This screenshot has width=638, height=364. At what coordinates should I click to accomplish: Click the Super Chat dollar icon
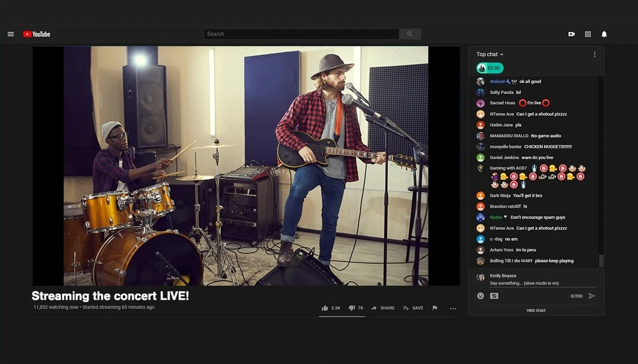(x=494, y=296)
